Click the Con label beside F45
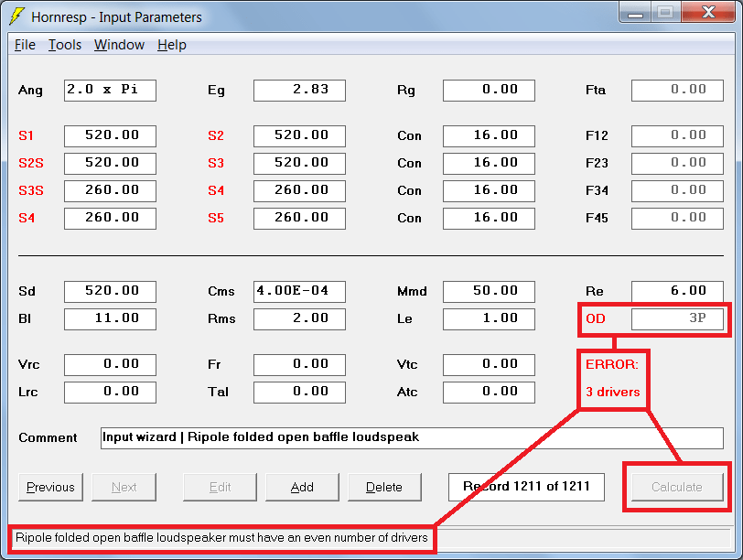The width and height of the screenshot is (743, 560). (x=409, y=219)
